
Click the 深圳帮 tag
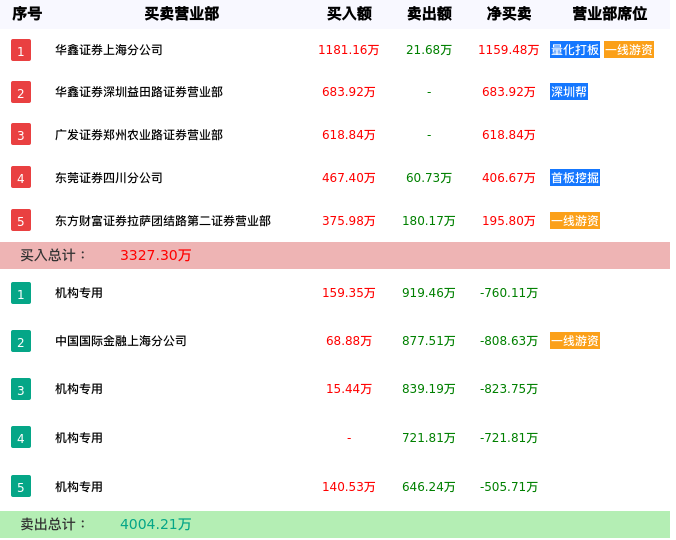pos(569,92)
